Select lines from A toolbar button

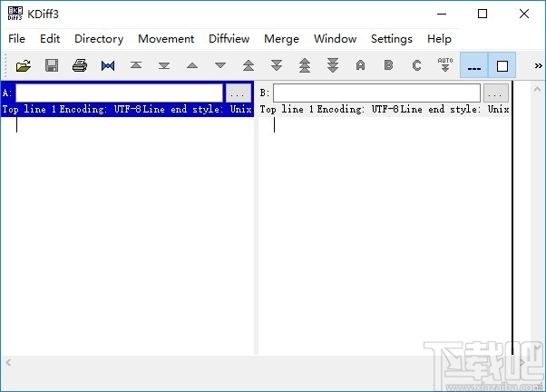click(361, 65)
